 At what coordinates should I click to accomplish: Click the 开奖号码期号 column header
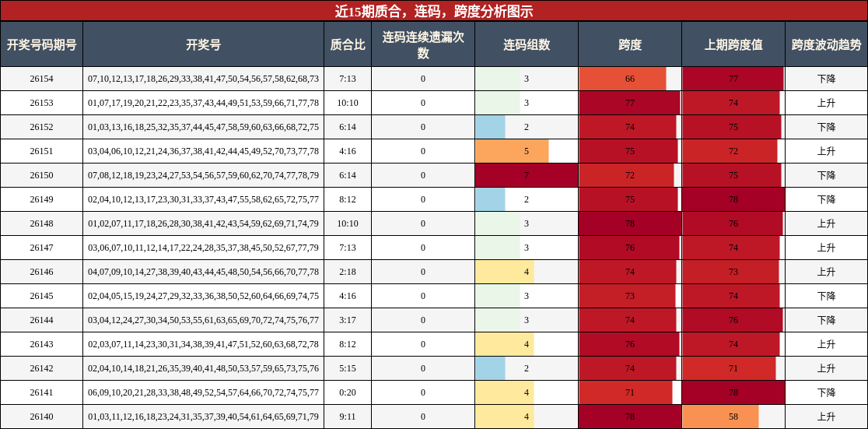coord(41,44)
